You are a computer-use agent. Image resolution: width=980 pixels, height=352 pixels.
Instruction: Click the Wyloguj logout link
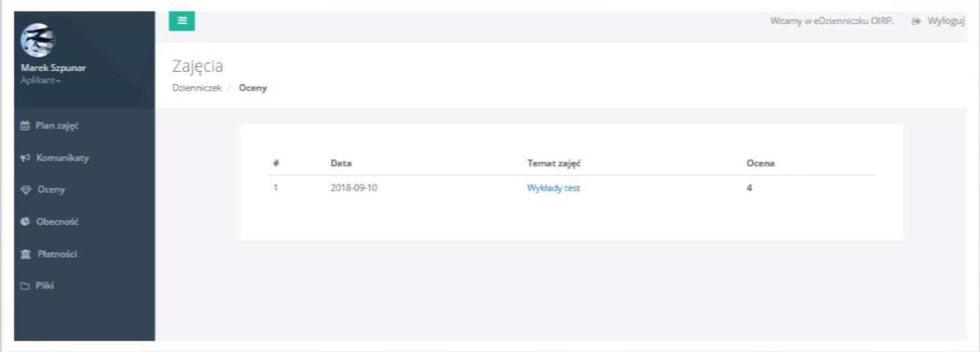coord(946,21)
